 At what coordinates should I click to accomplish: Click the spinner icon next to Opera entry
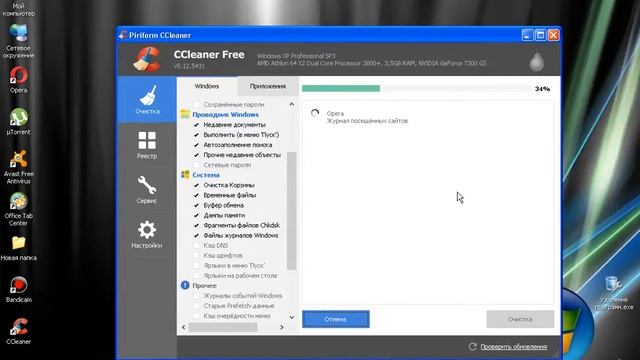pos(315,113)
